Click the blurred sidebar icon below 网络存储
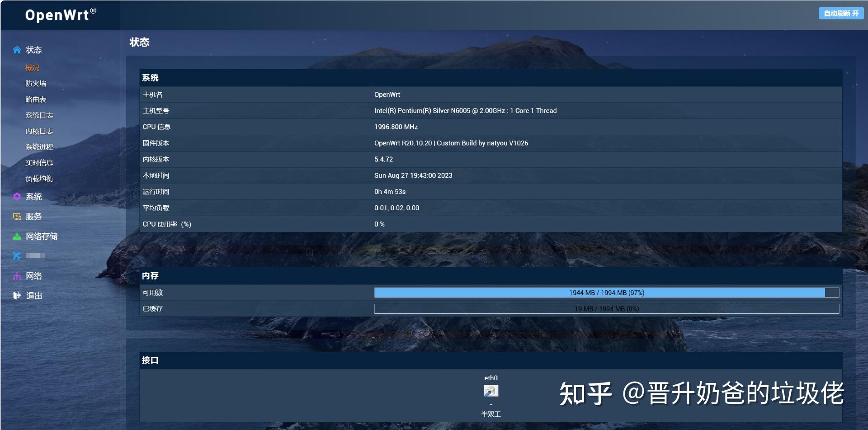The width and height of the screenshot is (868, 430). [x=17, y=255]
